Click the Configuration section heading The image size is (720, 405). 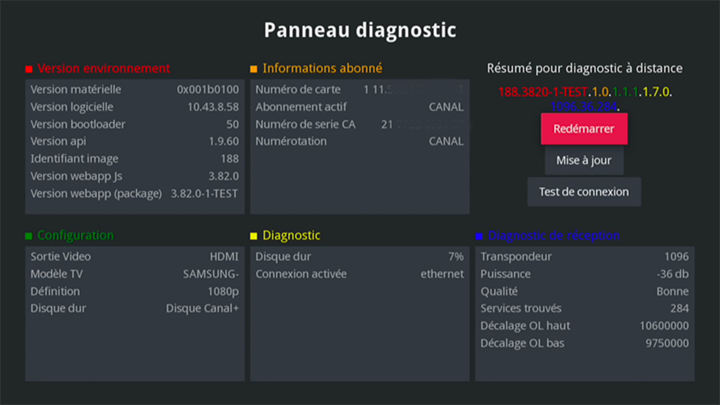pos(75,236)
